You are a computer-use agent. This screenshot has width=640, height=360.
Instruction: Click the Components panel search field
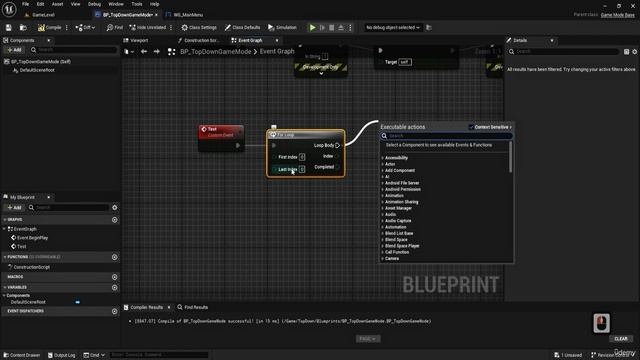click(x=73, y=50)
